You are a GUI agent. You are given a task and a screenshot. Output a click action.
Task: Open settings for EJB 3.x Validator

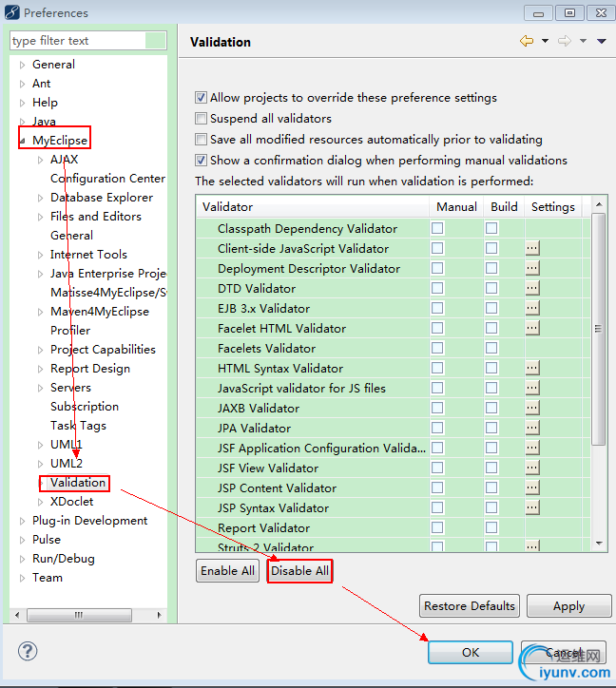click(532, 308)
